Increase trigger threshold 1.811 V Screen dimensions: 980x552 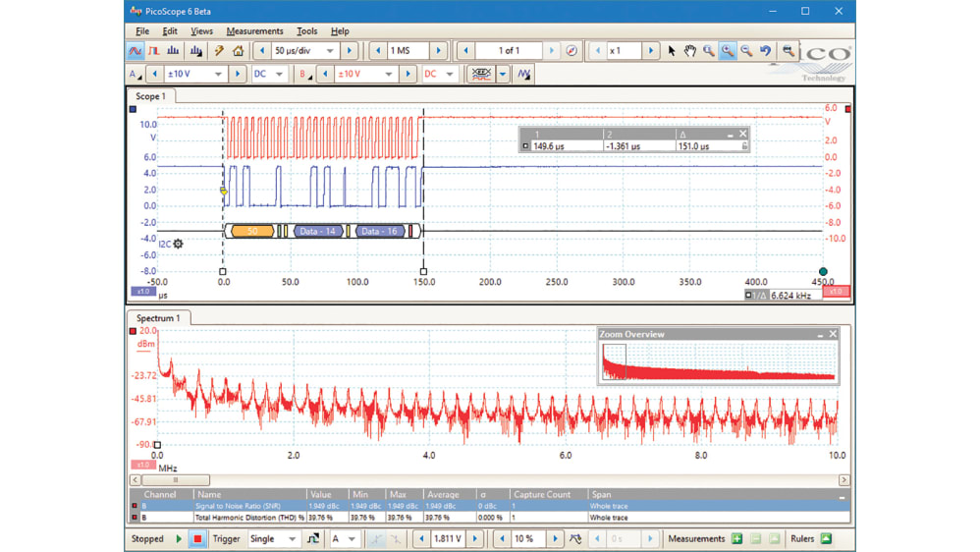(474, 539)
